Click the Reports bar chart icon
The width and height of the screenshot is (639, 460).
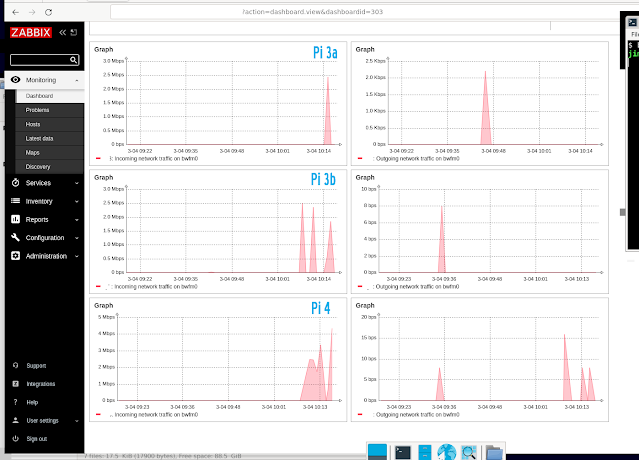pyautogui.click(x=15, y=219)
